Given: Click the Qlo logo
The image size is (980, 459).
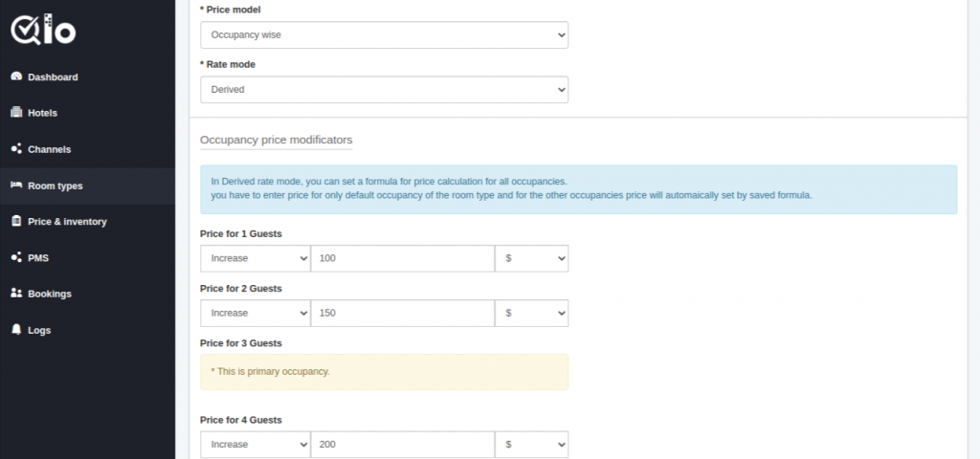Looking at the screenshot, I should (x=43, y=30).
